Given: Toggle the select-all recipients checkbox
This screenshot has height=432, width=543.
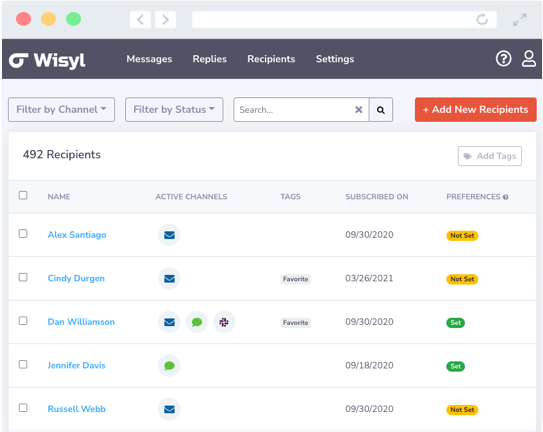Looking at the screenshot, I should [x=23, y=195].
